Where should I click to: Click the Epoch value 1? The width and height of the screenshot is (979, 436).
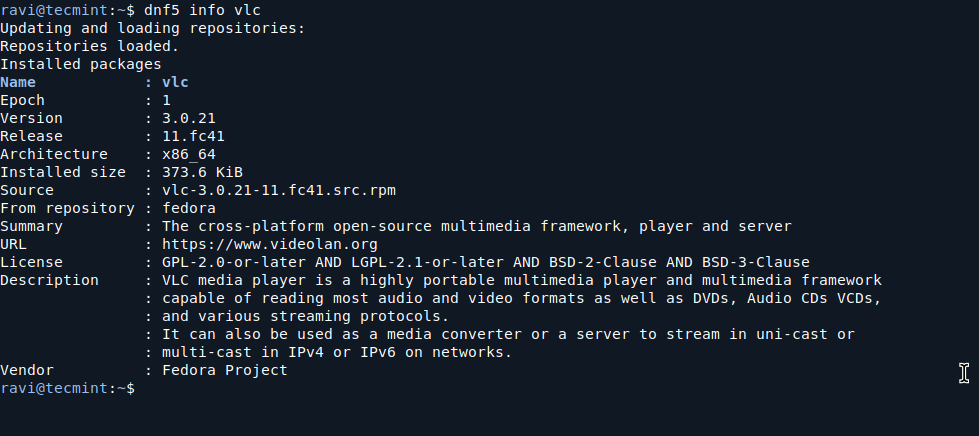166,100
